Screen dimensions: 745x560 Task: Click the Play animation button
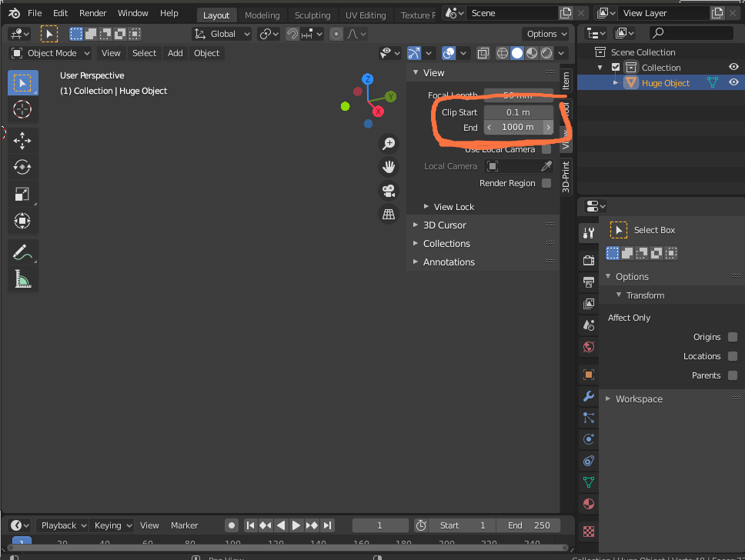(296, 525)
